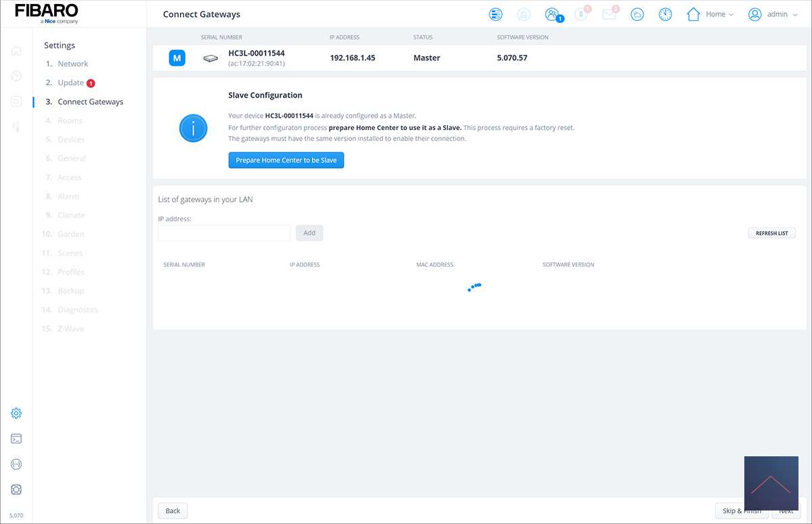Open the Update settings step
This screenshot has width=812, height=524.
pos(70,83)
